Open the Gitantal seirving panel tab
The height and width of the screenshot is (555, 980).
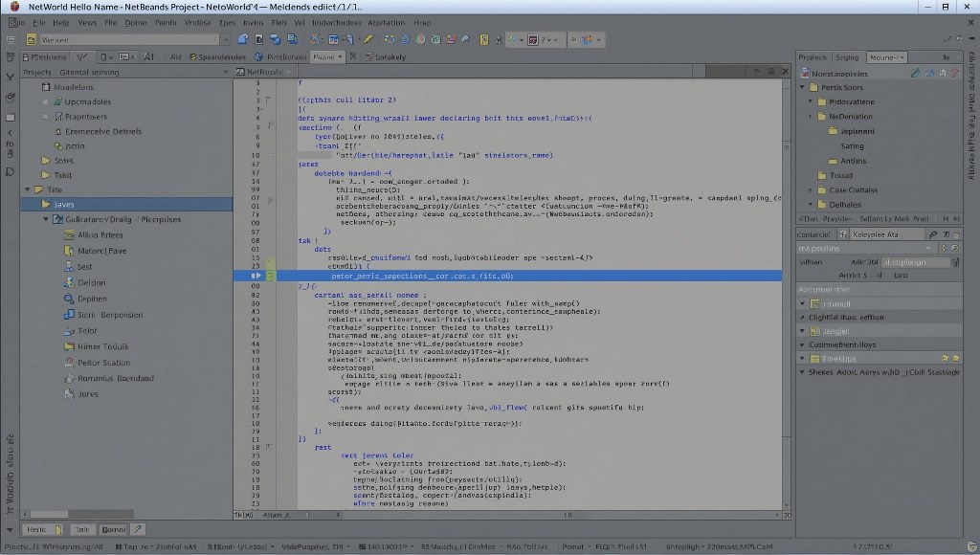89,72
